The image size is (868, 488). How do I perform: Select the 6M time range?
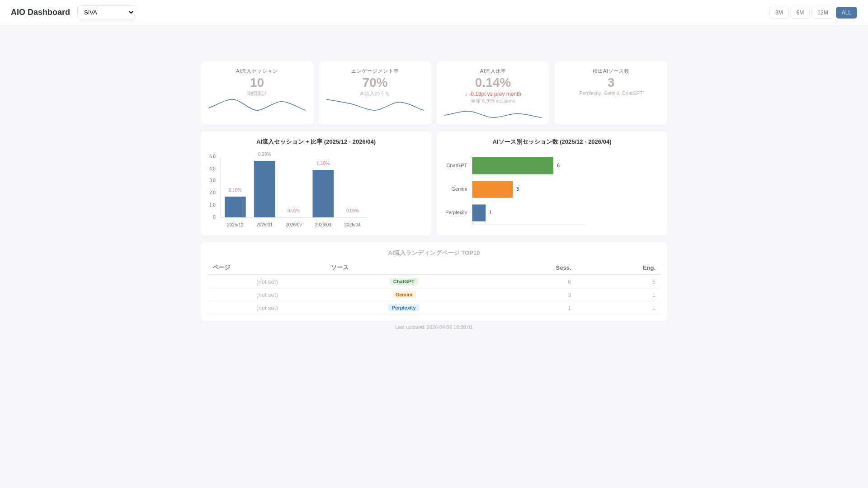800,13
